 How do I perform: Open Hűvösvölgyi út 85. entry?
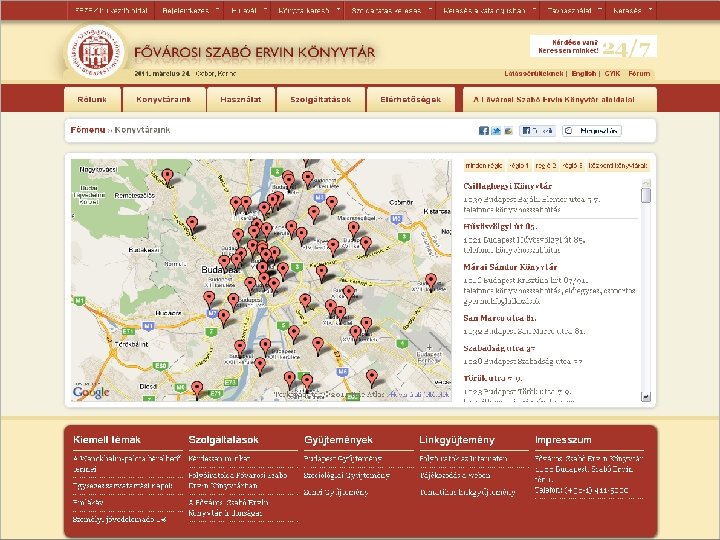[x=500, y=226]
